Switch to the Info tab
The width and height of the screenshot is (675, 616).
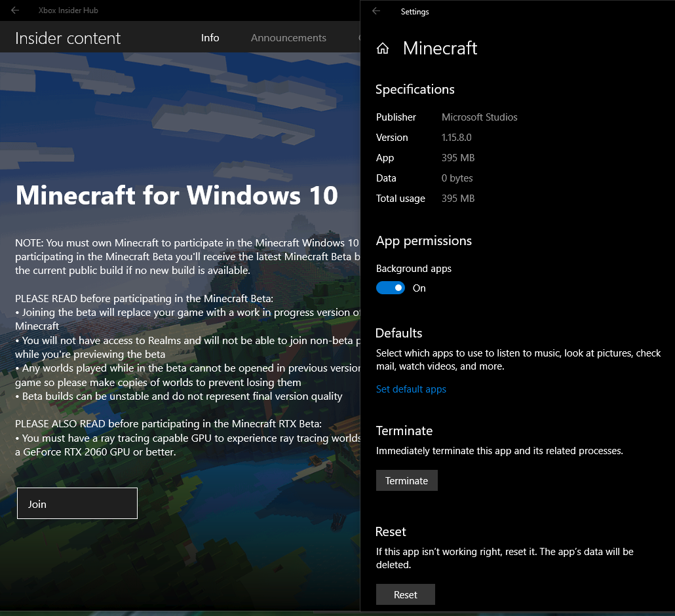[210, 38]
